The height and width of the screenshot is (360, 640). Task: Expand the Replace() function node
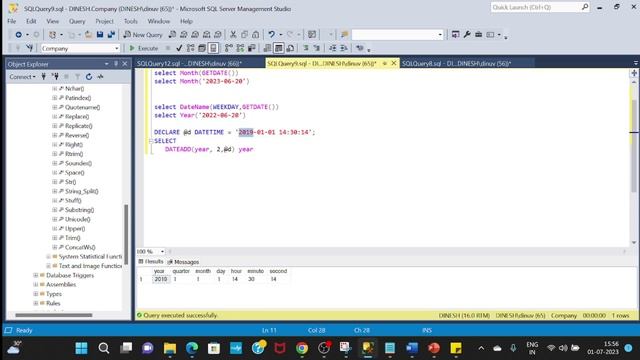click(54, 117)
